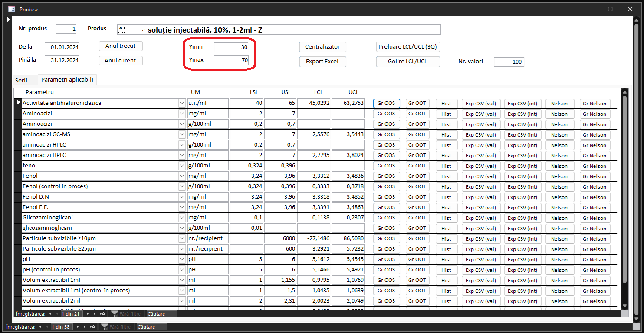Click Nelson for pH (control in proces) row
The image size is (644, 333).
click(x=560, y=270)
